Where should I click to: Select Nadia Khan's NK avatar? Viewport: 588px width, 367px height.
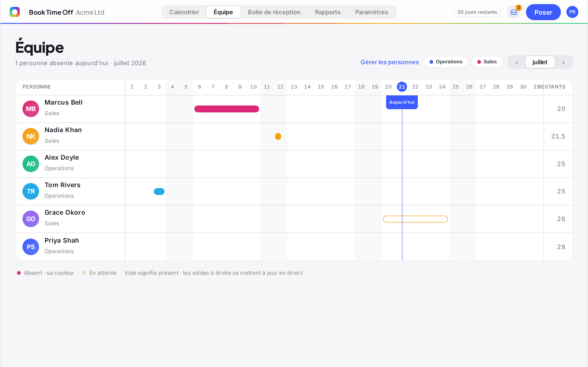click(31, 136)
